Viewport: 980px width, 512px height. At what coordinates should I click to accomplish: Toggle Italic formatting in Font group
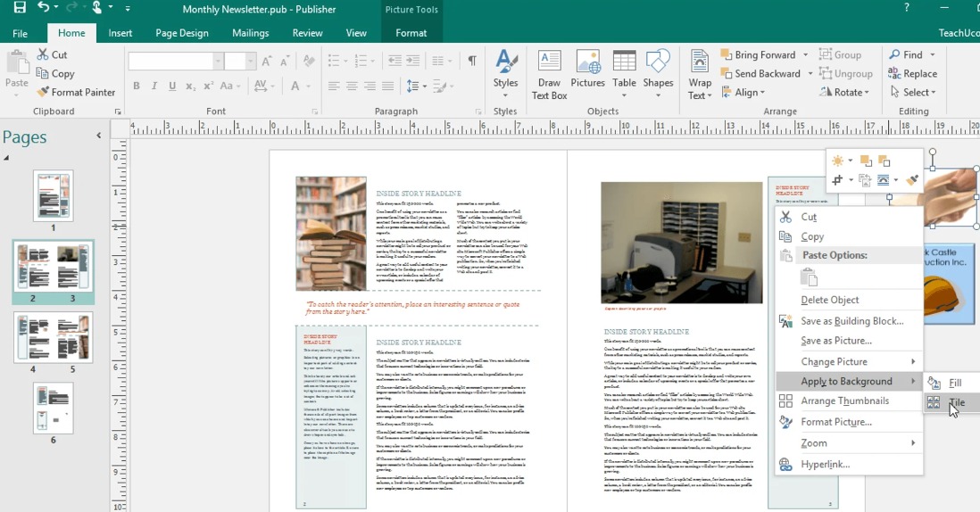[x=154, y=87]
